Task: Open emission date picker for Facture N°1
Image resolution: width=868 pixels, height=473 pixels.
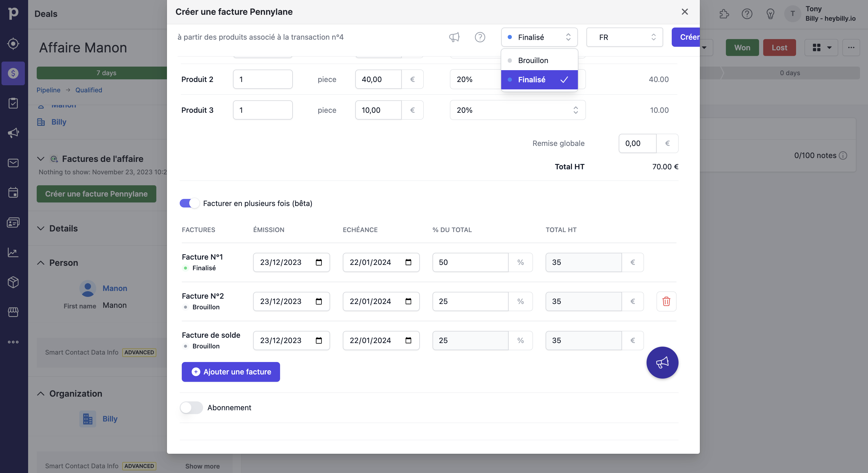Action: tap(319, 262)
